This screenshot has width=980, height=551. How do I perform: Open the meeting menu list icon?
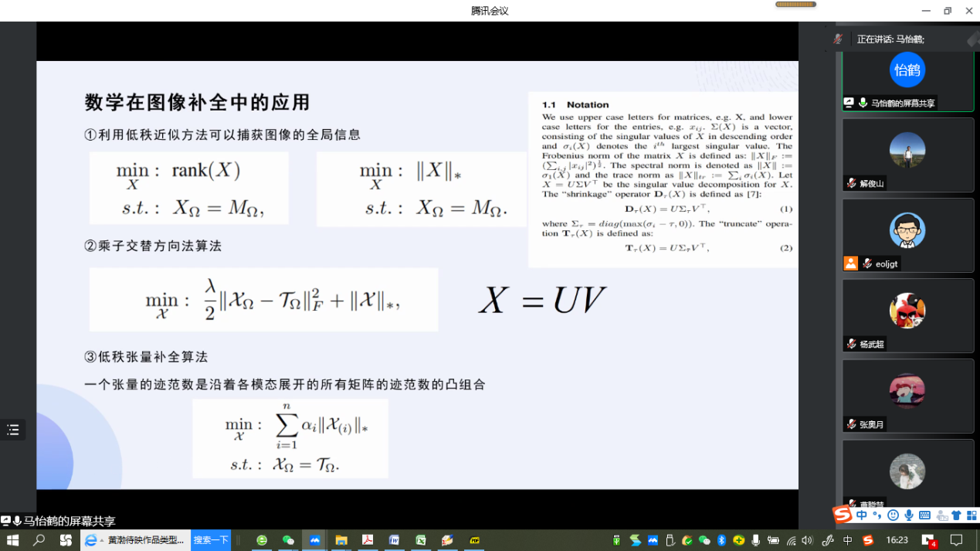[12, 430]
